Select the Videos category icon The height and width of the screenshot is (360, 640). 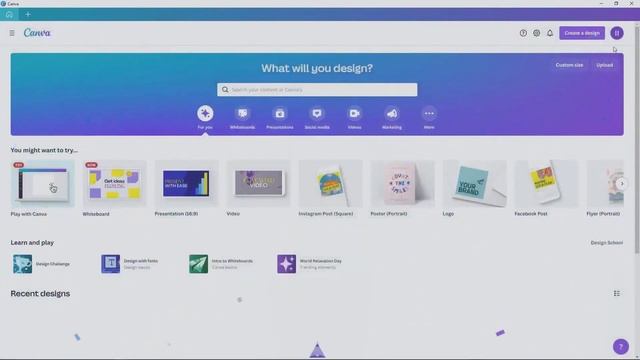pos(354,113)
